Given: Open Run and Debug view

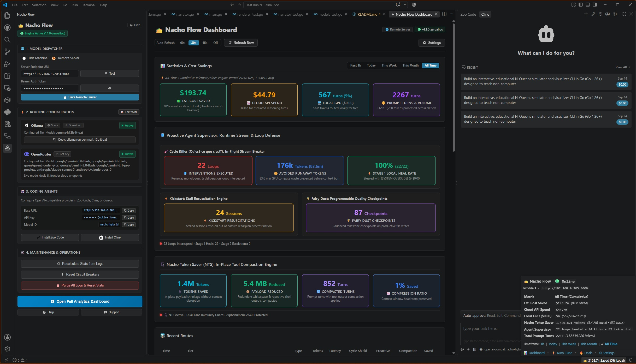Looking at the screenshot, I should (x=7, y=64).
